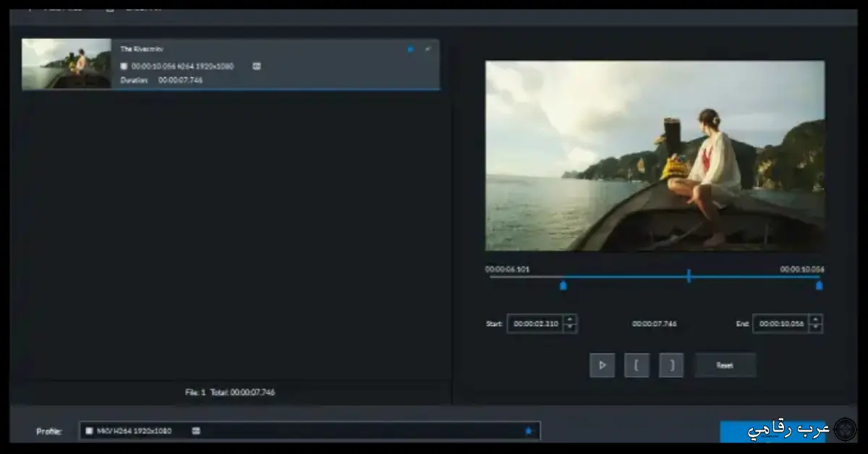Image resolution: width=868 pixels, height=454 pixels.
Task: Select the Play preview icon
Action: point(602,365)
